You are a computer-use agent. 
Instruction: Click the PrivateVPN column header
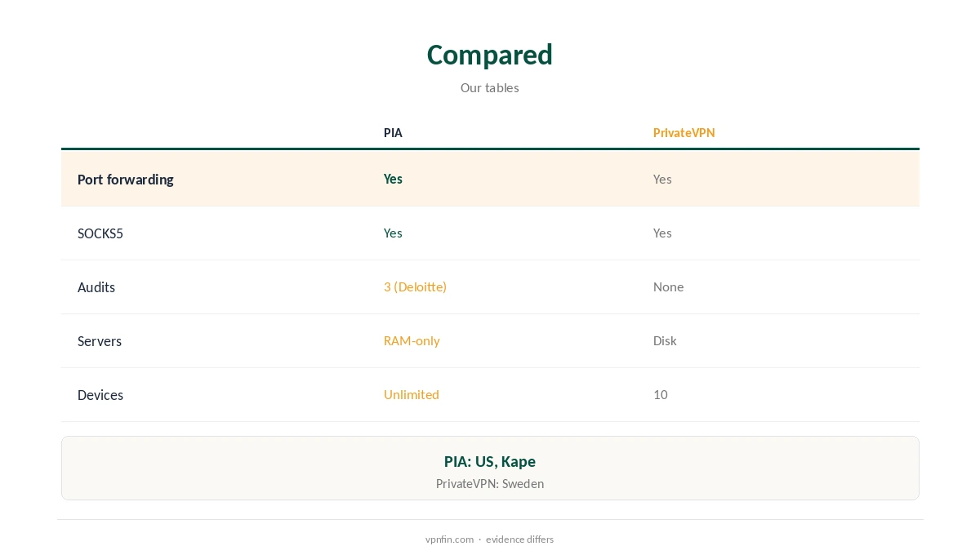684,132
